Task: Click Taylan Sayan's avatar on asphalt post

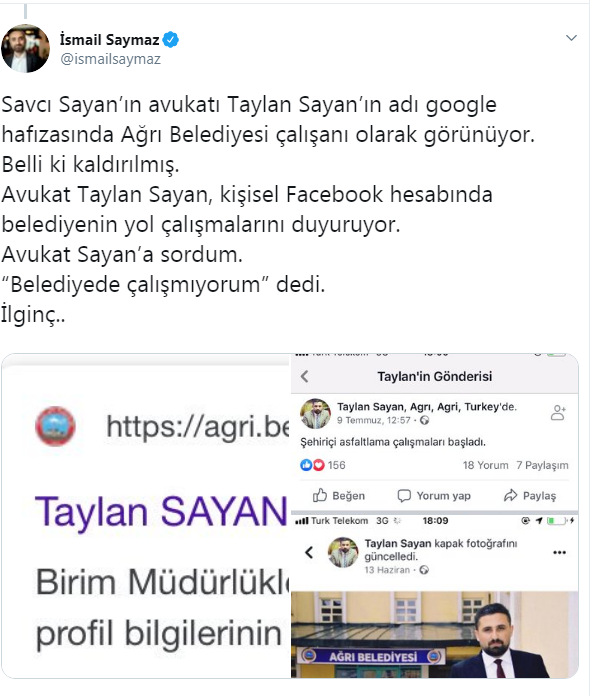Action: tap(316, 413)
